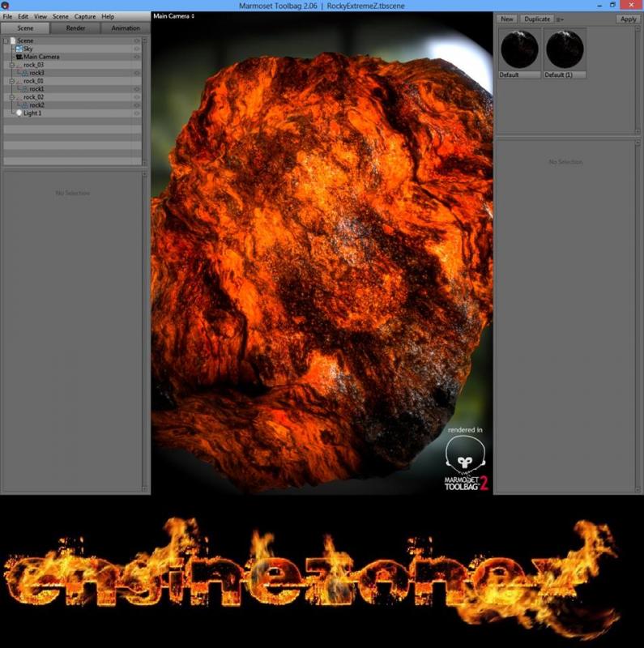Image resolution: width=644 pixels, height=648 pixels.
Task: Click the rock3 mesh icon
Action: pyautogui.click(x=25, y=73)
